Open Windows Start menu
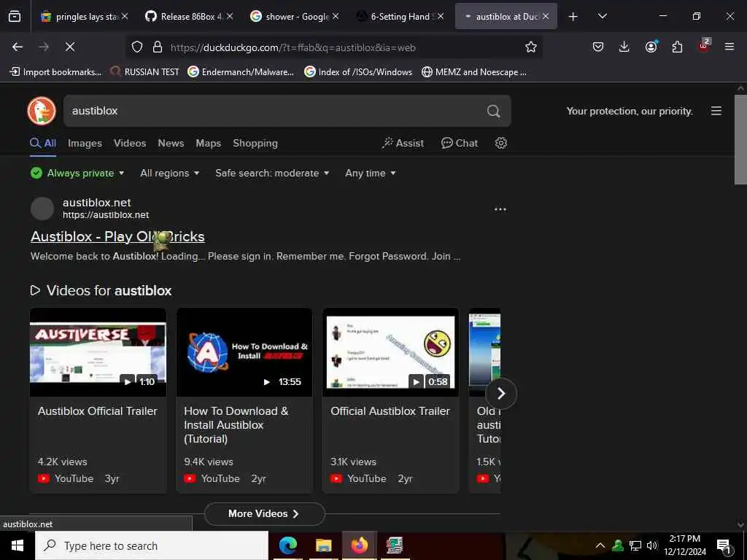This screenshot has height=560, width=747. click(18, 545)
